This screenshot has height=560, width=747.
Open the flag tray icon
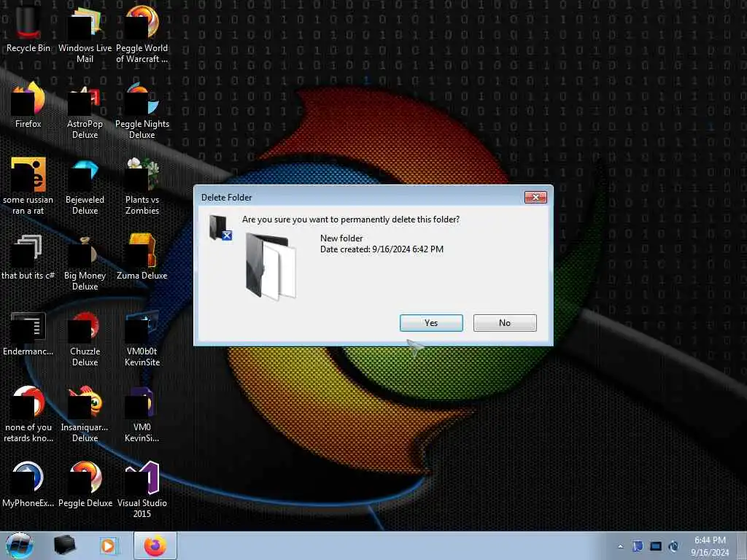[x=638, y=546]
